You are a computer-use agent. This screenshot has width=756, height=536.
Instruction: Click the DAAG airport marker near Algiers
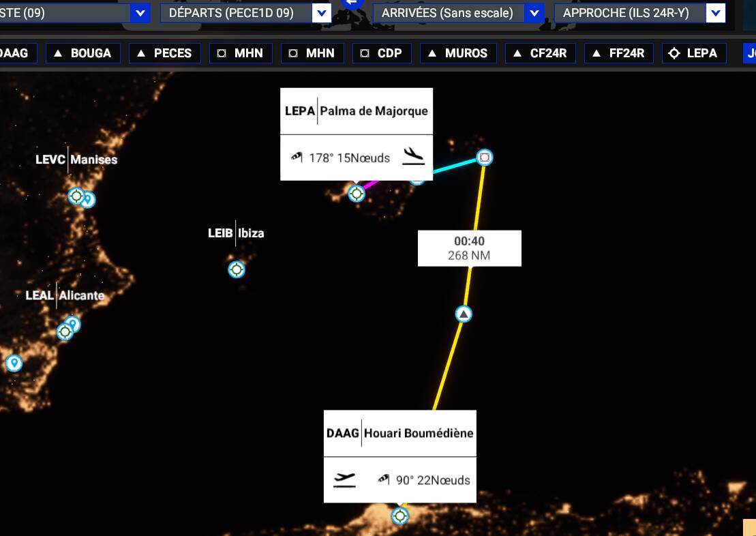point(399,516)
